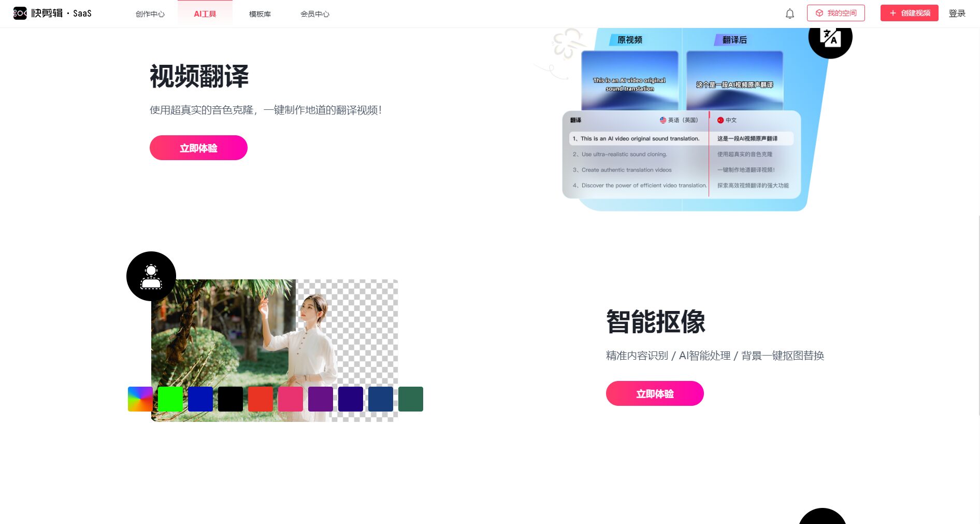Image resolution: width=980 pixels, height=524 pixels.
Task: Select the AI工具 tab
Action: click(205, 14)
